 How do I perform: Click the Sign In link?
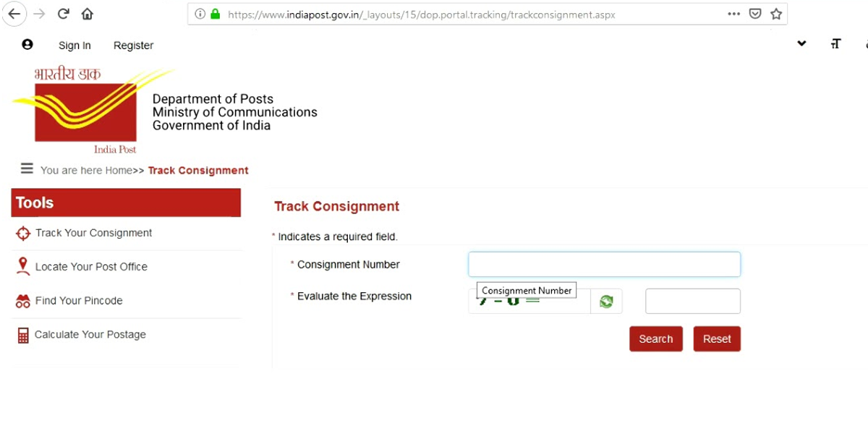click(x=75, y=46)
